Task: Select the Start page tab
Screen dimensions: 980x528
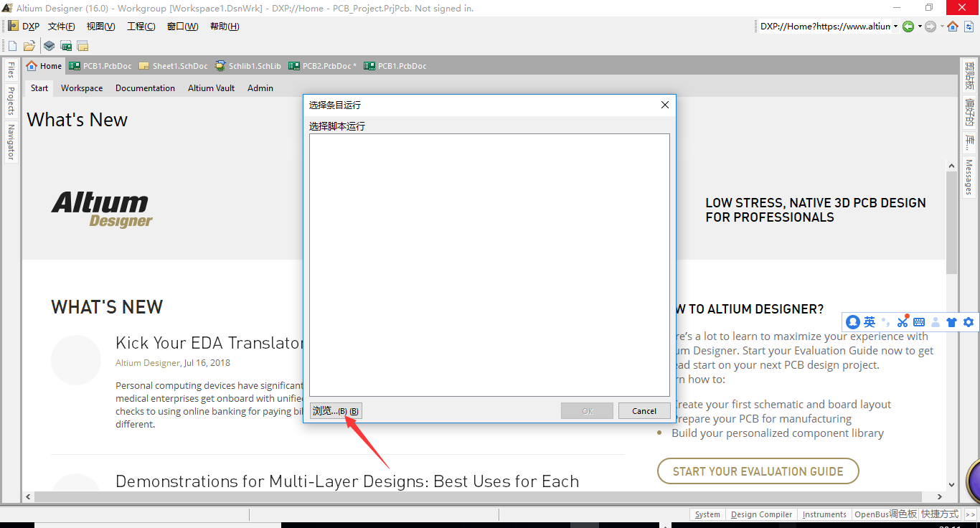Action: (39, 88)
